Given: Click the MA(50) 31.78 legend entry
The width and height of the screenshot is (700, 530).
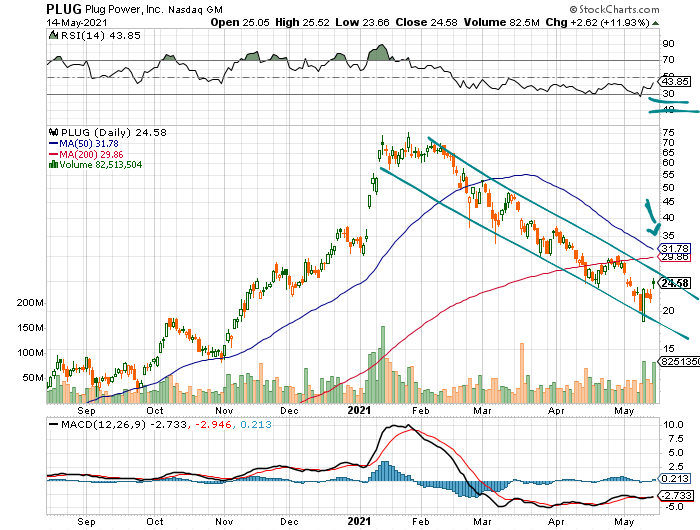Looking at the screenshot, I should tap(89, 144).
